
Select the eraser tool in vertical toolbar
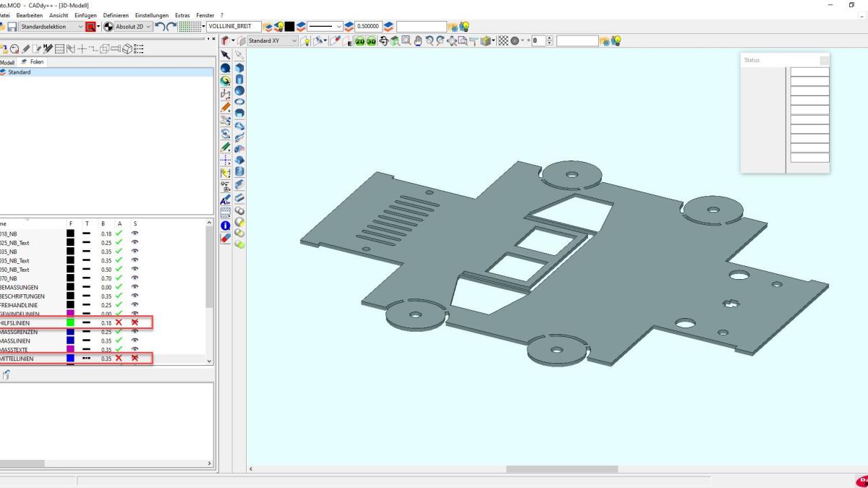click(226, 238)
